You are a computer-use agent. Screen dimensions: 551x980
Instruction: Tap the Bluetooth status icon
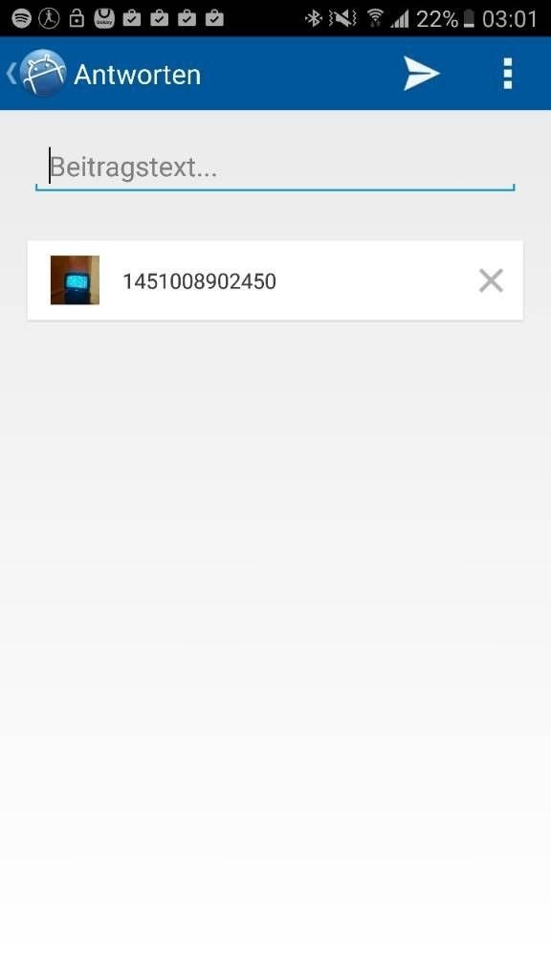(x=313, y=19)
